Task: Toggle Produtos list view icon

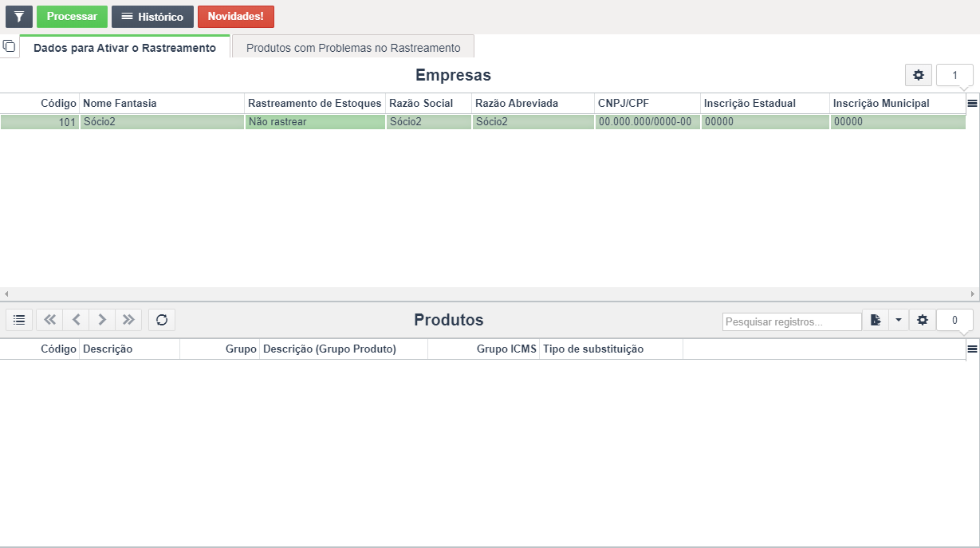Action: click(x=19, y=320)
